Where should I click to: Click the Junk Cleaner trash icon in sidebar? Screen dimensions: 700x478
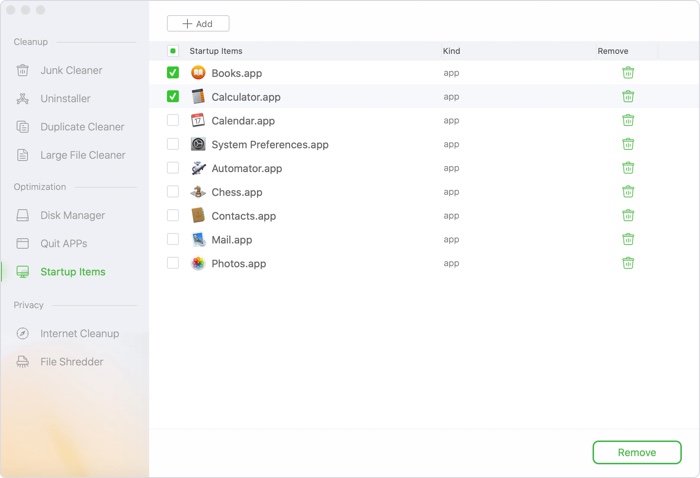[x=22, y=71]
